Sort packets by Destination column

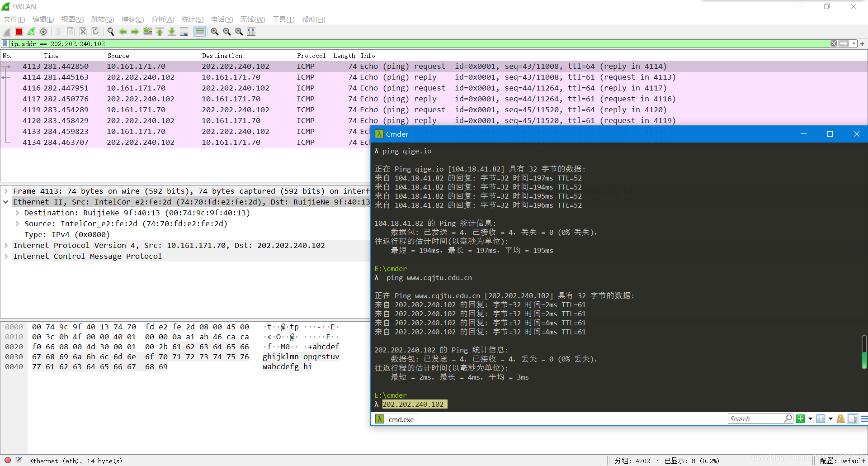pos(247,56)
